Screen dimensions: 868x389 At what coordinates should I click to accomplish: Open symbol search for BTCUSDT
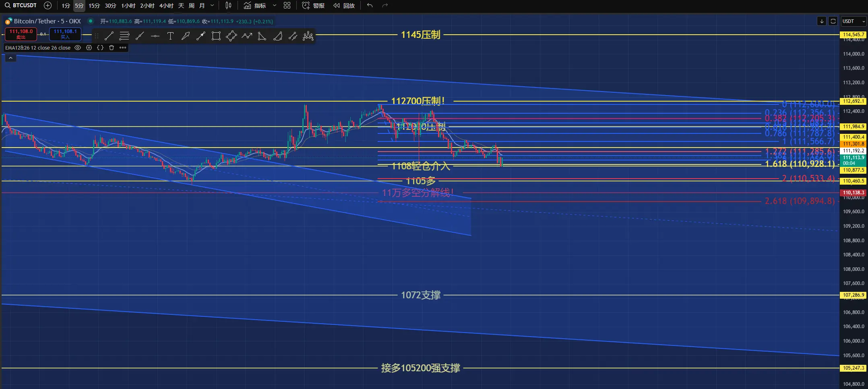21,6
